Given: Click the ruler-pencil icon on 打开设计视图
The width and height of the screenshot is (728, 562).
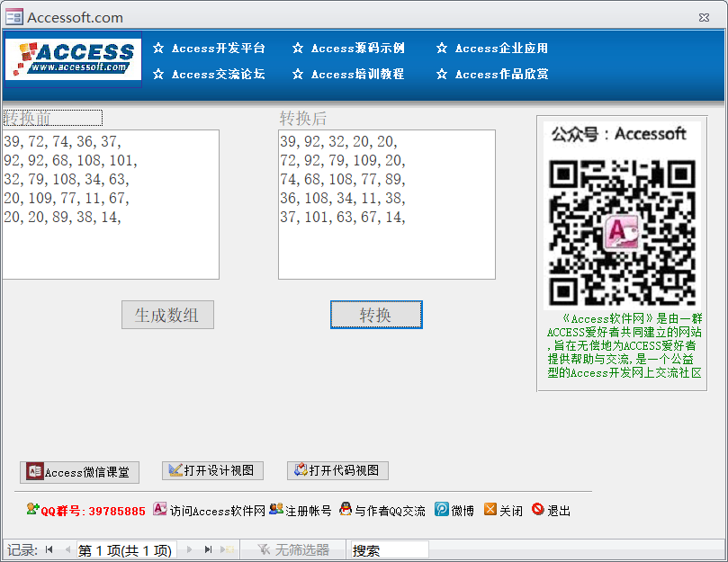Looking at the screenshot, I should tap(175, 470).
